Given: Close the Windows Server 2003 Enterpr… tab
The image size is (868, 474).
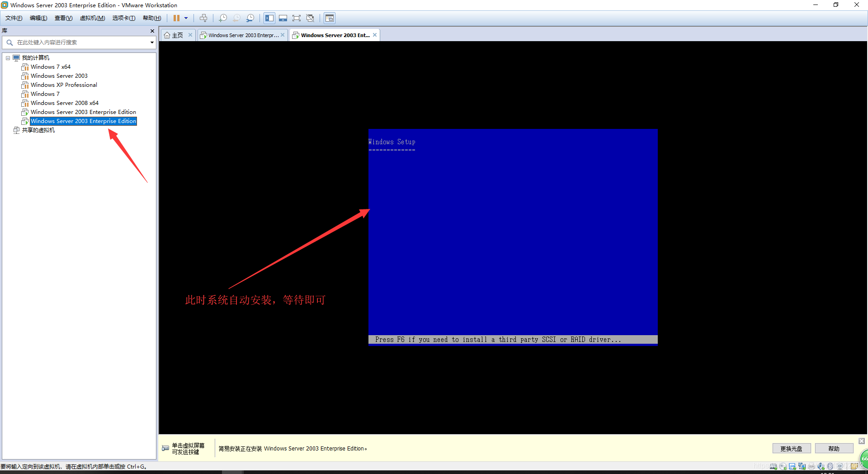Looking at the screenshot, I should [283, 35].
